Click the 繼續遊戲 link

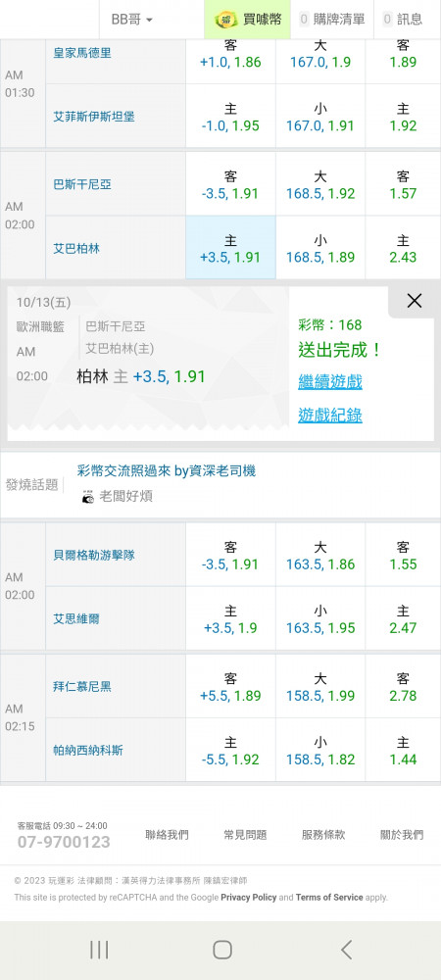pyautogui.click(x=330, y=381)
